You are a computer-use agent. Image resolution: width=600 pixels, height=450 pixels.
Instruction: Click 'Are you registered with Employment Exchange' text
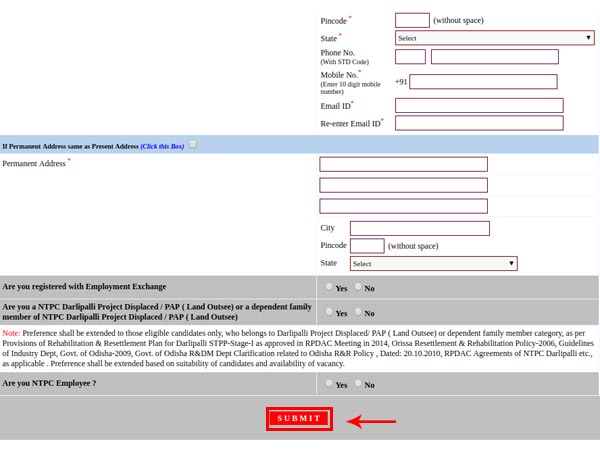tap(84, 287)
